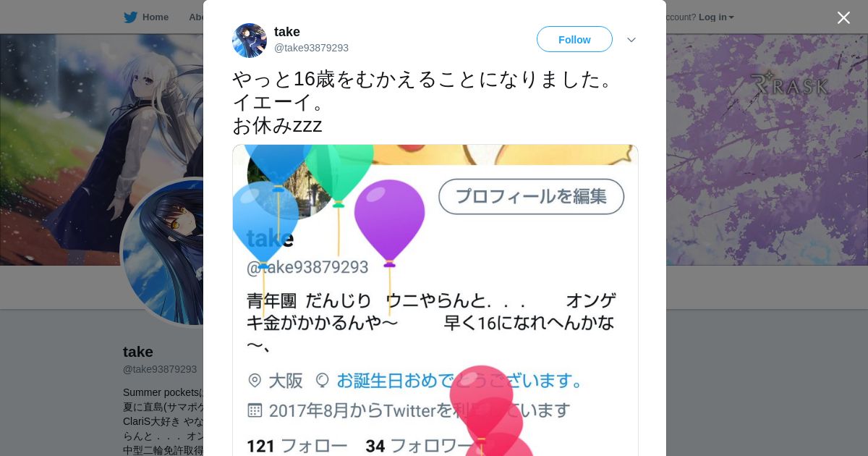Click take name in profile sidebar

pyautogui.click(x=138, y=352)
